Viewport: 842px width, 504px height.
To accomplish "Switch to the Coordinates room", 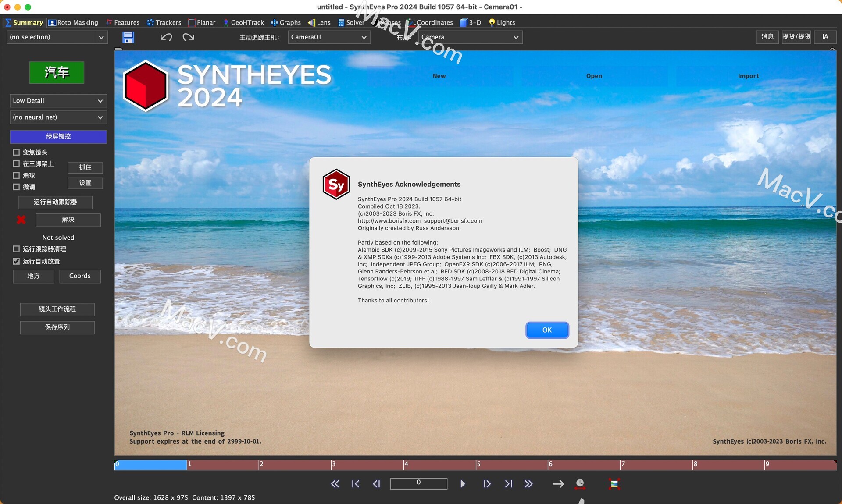I will point(430,22).
